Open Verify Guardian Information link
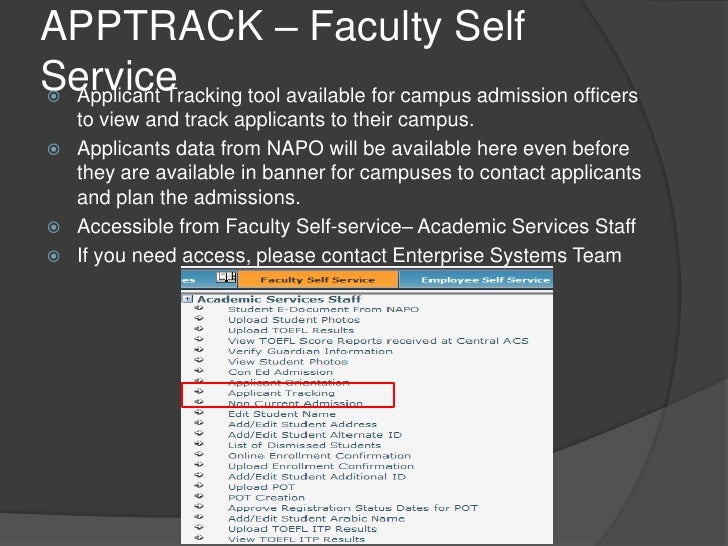The width and height of the screenshot is (728, 546). 310,351
